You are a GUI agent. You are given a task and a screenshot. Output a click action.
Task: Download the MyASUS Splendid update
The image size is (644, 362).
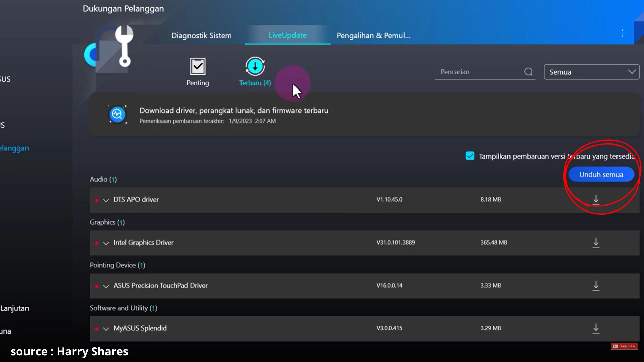tap(596, 328)
